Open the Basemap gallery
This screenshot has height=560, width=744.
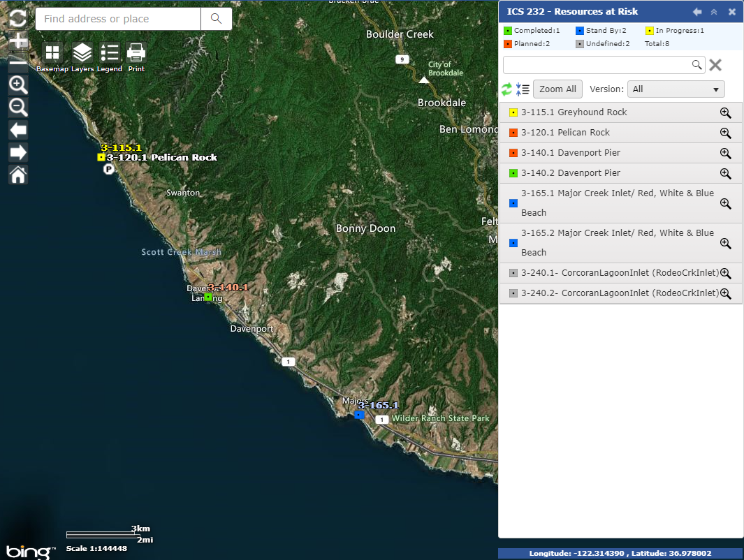point(52,53)
